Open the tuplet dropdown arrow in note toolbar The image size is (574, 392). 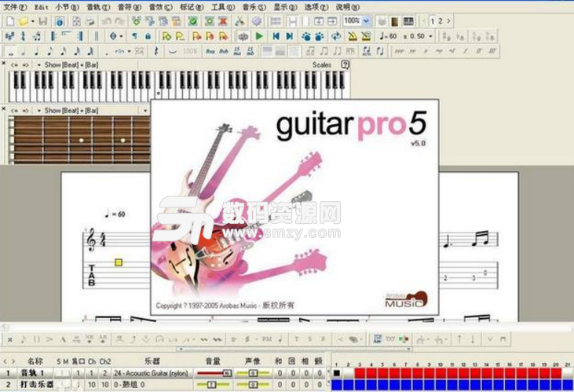(129, 51)
